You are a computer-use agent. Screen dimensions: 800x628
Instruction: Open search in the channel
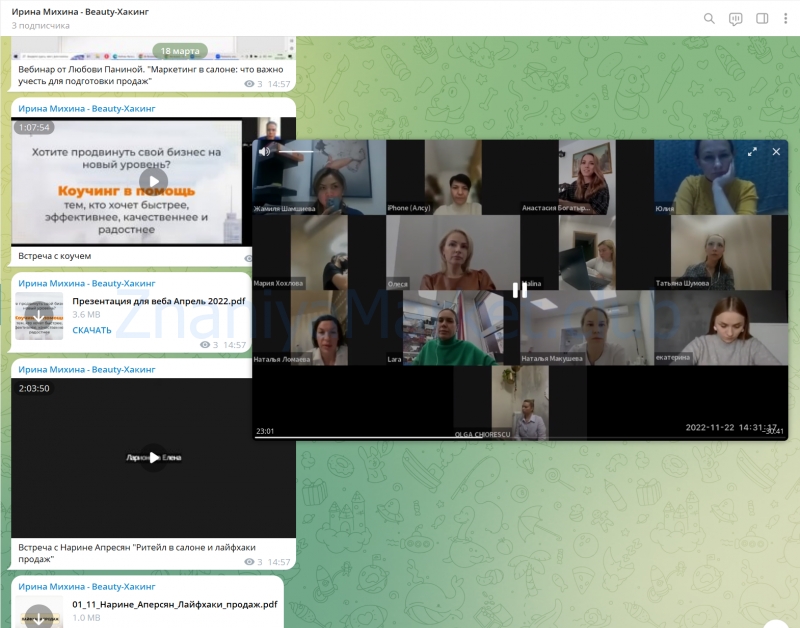[x=709, y=18]
